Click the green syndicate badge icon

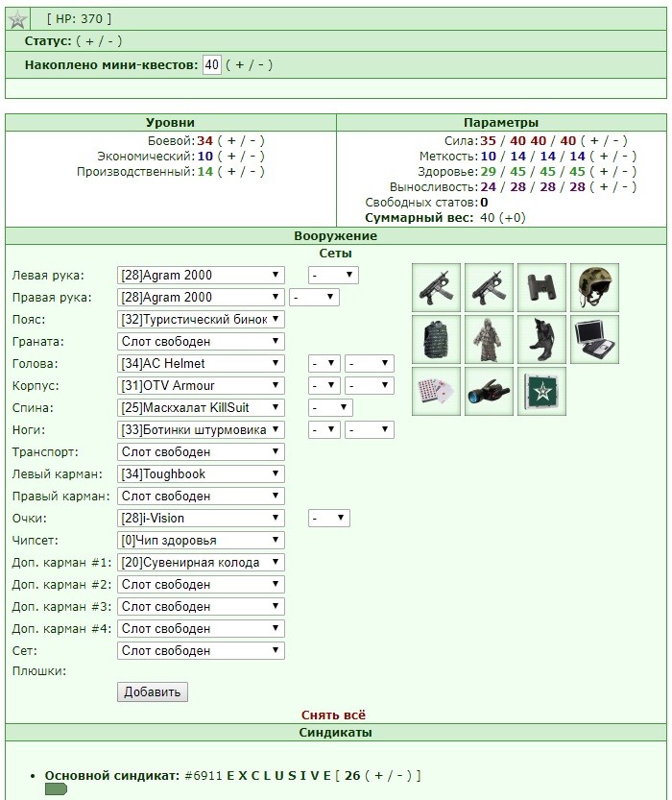[56, 789]
